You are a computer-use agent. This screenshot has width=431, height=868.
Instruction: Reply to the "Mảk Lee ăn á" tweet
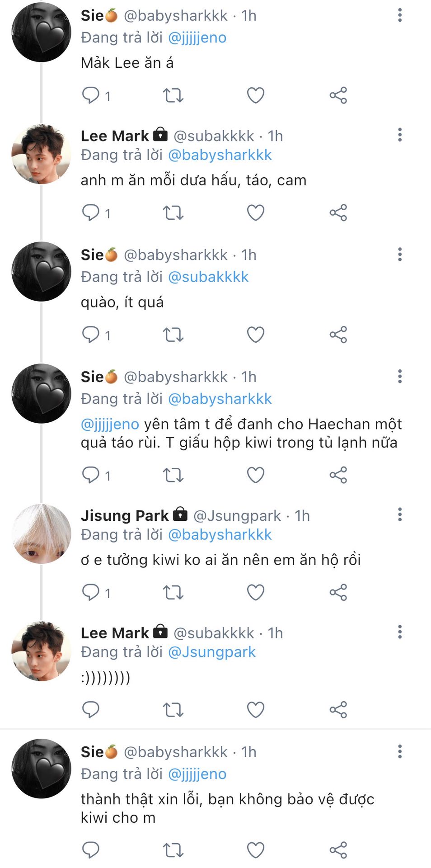pos(91,95)
